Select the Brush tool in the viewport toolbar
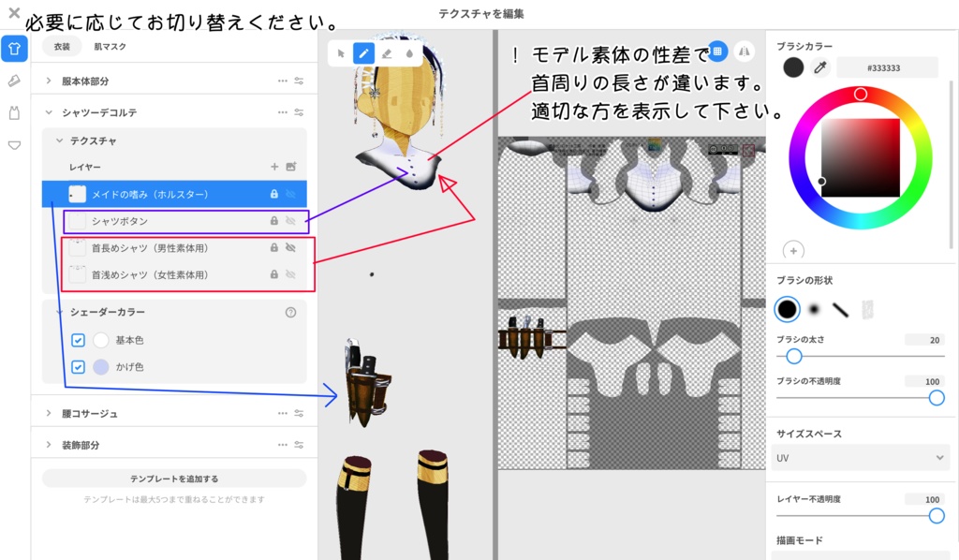Image resolution: width=959 pixels, height=560 pixels. click(363, 52)
